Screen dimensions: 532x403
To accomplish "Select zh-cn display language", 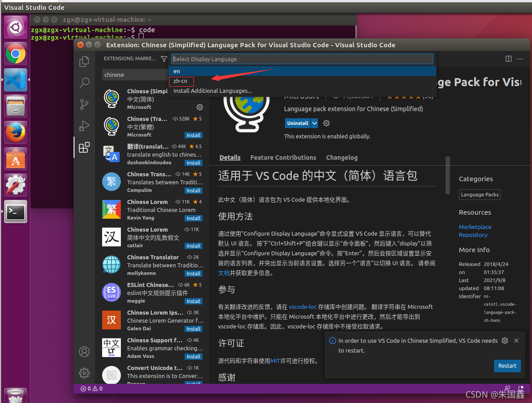I will tap(302, 81).
